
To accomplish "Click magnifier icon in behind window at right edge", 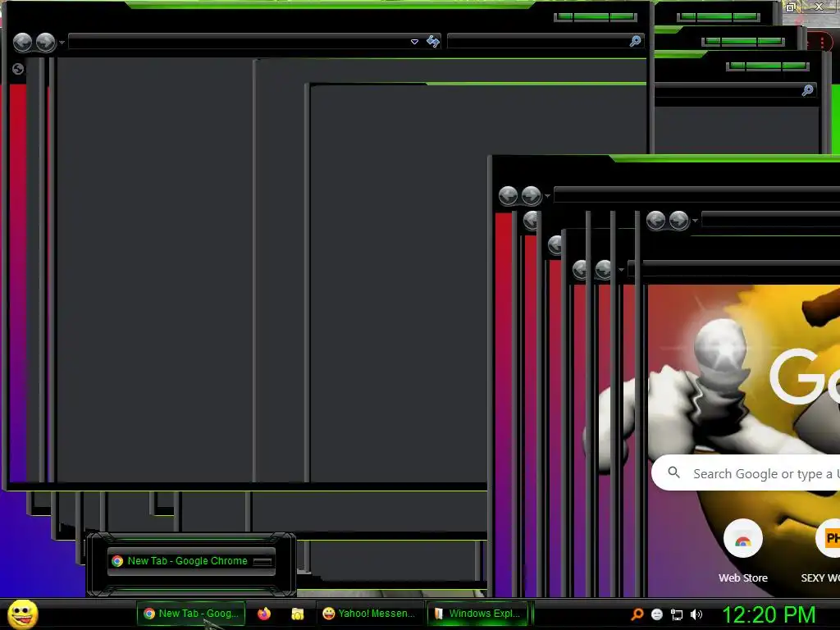I will point(808,90).
